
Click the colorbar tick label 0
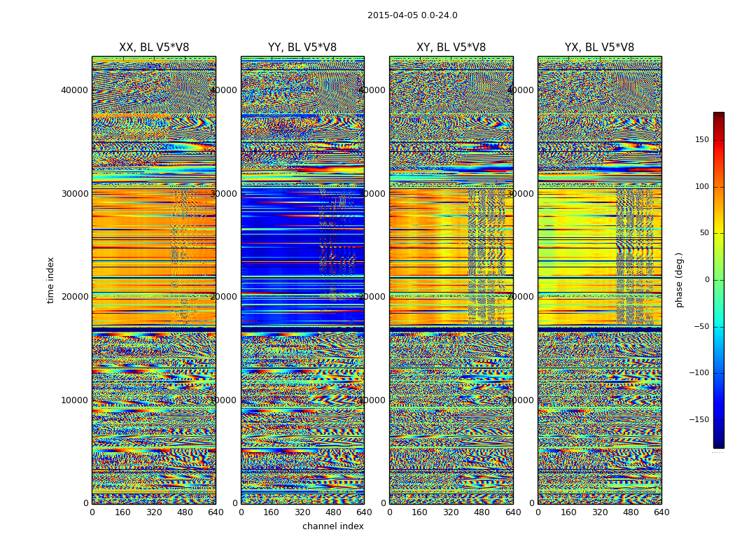pos(707,280)
